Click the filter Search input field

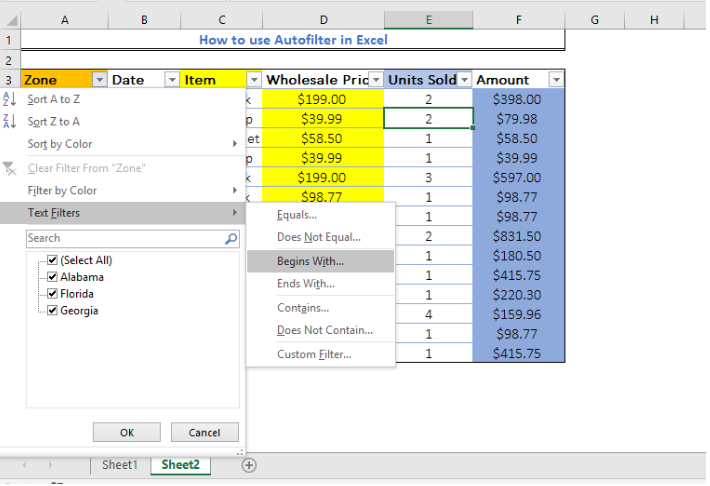pos(132,238)
